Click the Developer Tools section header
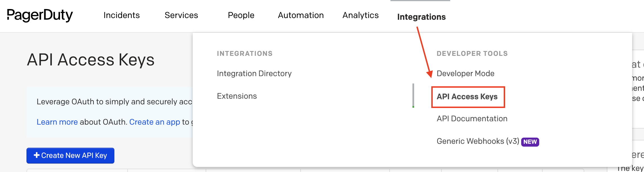 point(472,54)
